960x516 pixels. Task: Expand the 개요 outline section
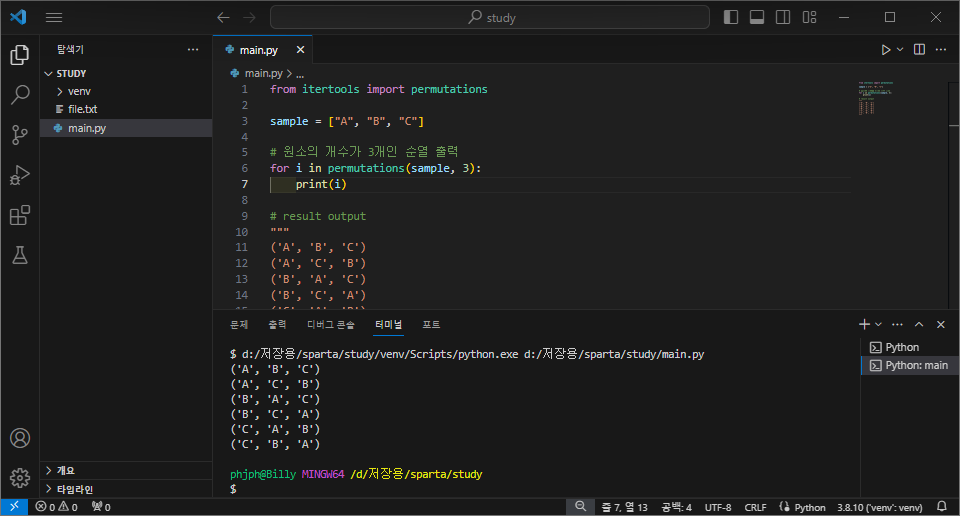click(x=126, y=470)
